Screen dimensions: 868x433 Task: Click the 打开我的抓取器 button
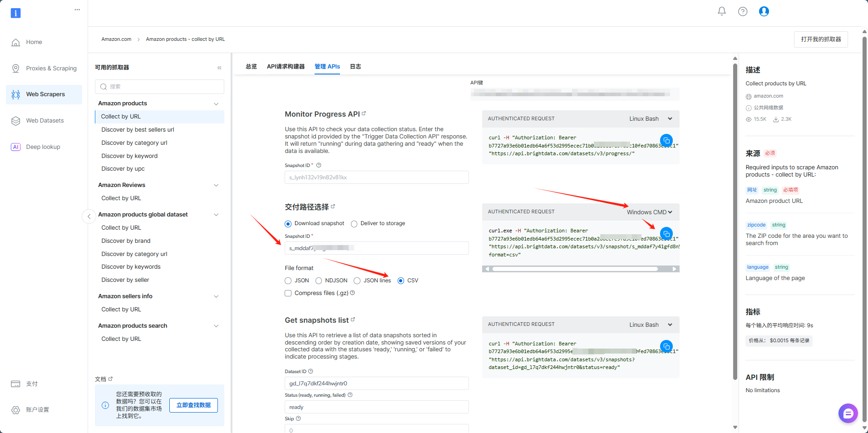(821, 39)
